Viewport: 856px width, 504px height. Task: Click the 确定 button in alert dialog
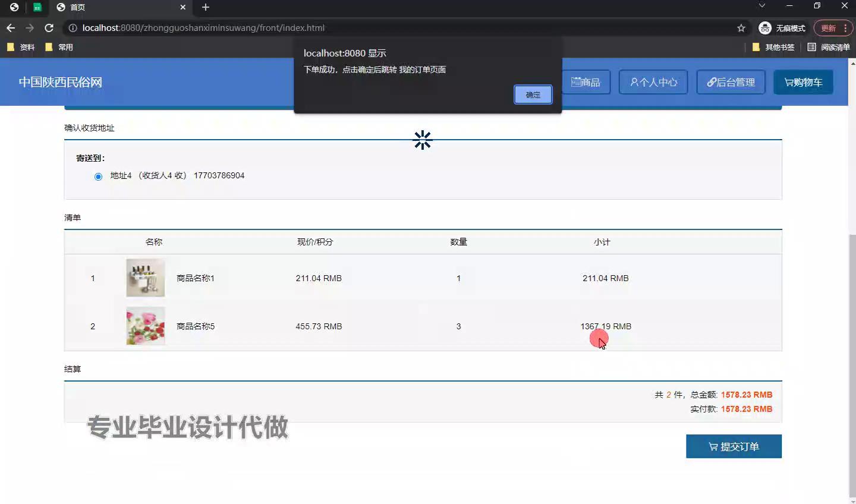pos(533,94)
